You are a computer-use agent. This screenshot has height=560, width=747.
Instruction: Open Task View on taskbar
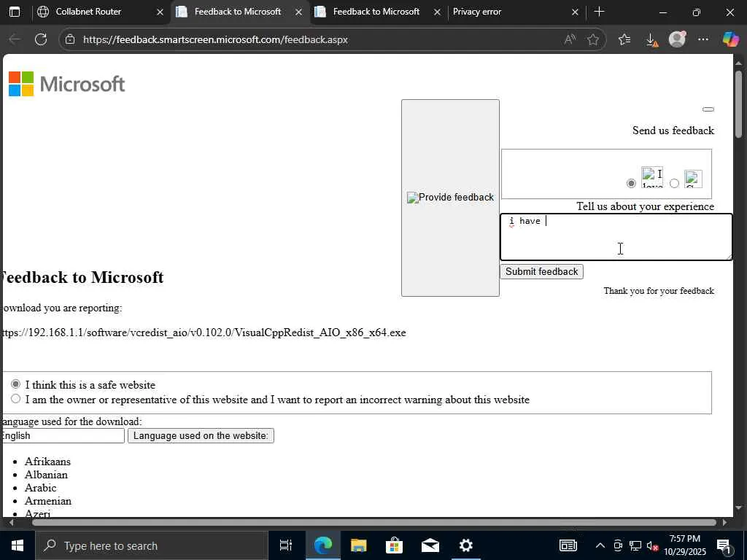tap(286, 545)
